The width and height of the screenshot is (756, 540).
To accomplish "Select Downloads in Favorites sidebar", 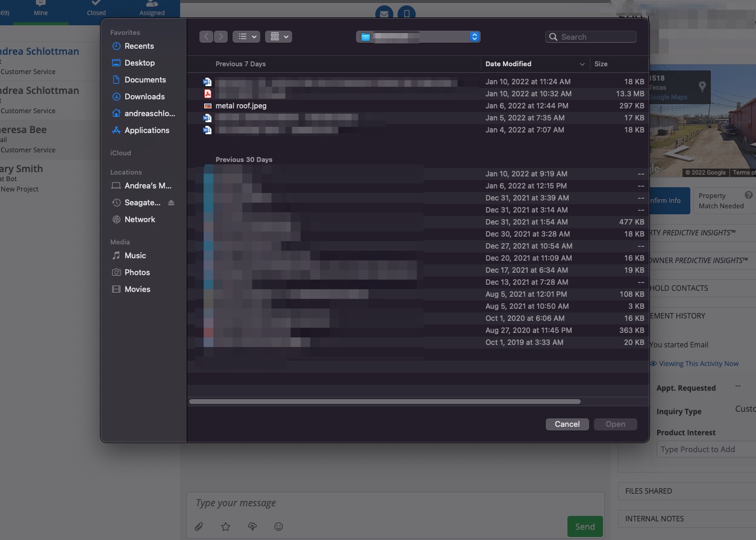I will 145,96.
